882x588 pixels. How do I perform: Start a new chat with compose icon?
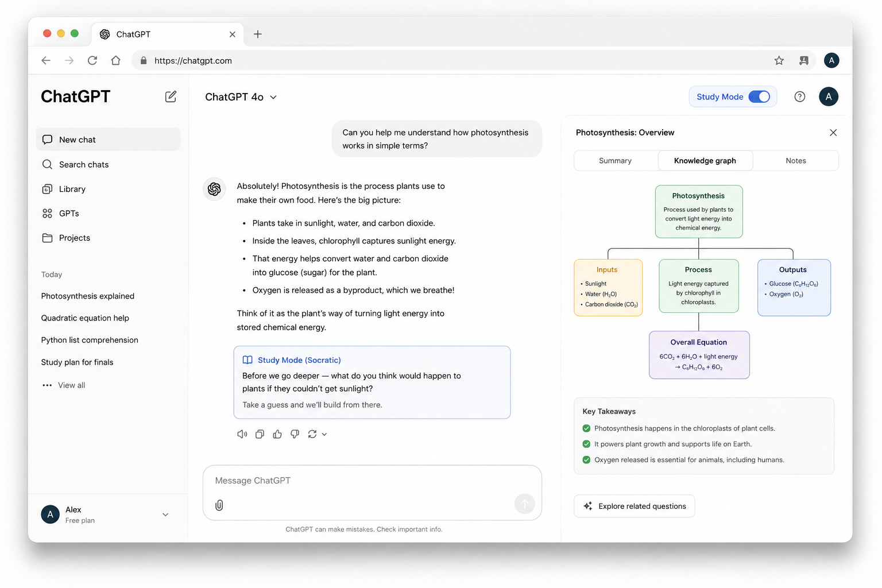pyautogui.click(x=171, y=96)
